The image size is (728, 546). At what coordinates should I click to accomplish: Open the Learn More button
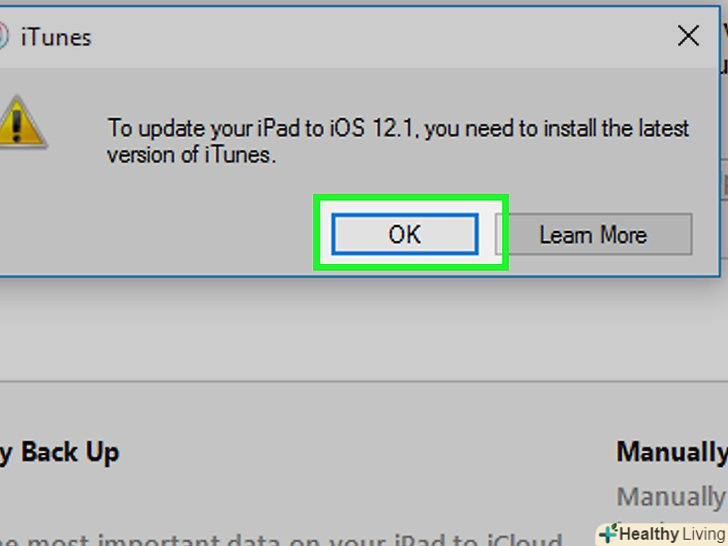pyautogui.click(x=594, y=234)
